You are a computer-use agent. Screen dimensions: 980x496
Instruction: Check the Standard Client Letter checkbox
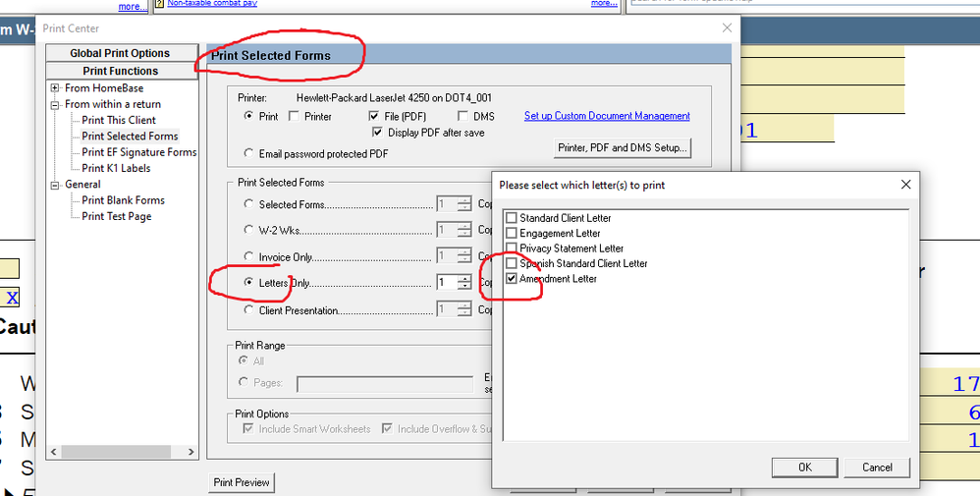511,218
